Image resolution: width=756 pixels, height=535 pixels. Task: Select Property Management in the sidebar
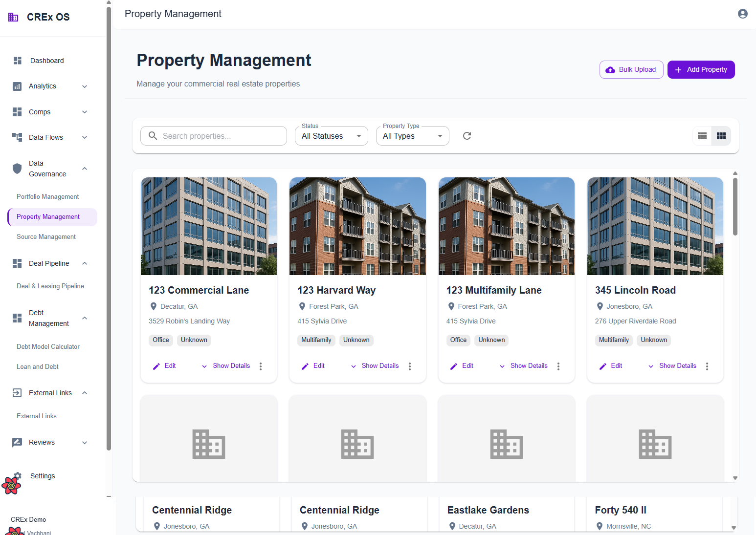[x=48, y=216]
